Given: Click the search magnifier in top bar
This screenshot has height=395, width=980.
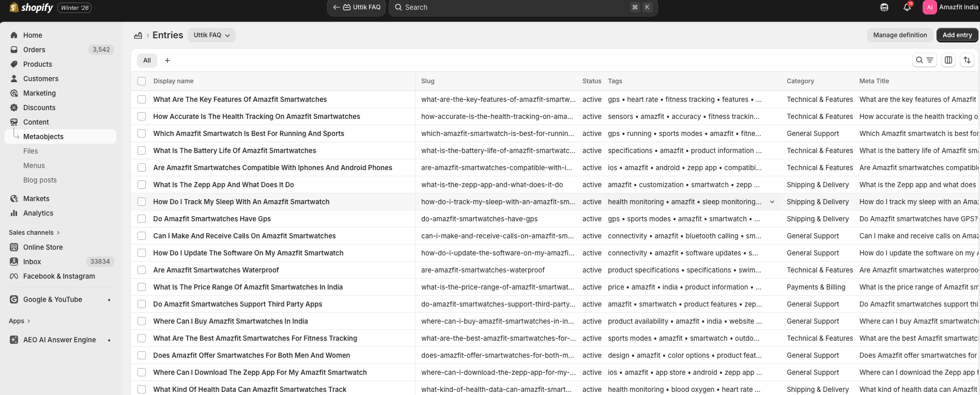Looking at the screenshot, I should pyautogui.click(x=399, y=7).
